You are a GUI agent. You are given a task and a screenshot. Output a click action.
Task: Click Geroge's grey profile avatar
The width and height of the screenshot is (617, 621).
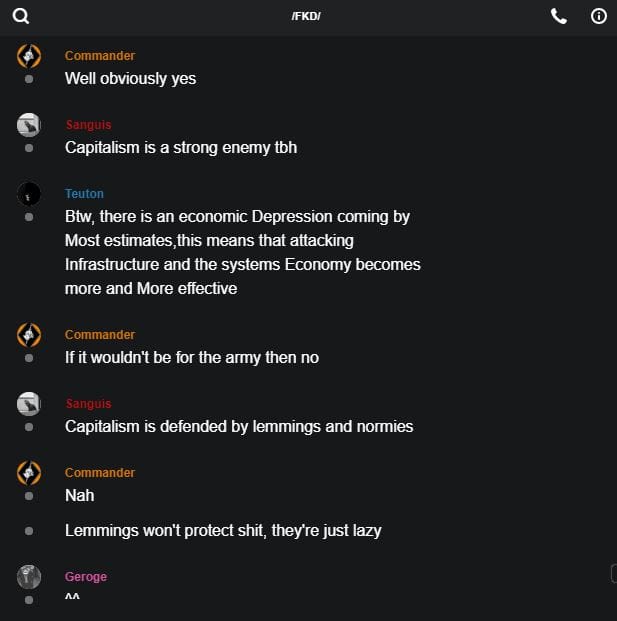click(29, 577)
